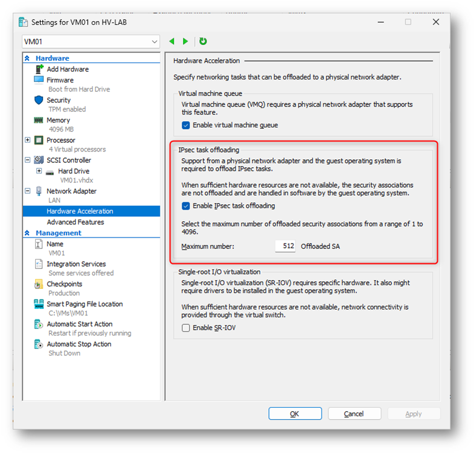Click the Cancel button
This screenshot has width=476, height=455.
click(354, 414)
